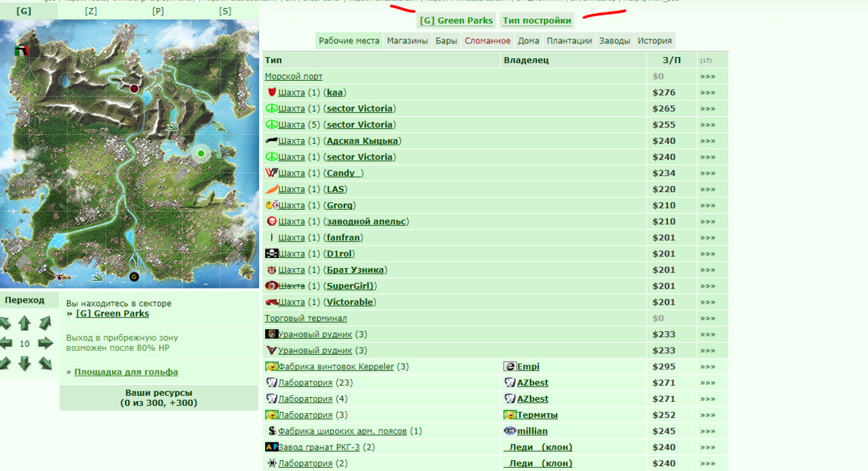Open the Рабочие места tab
Viewport: 868px width, 471px height.
(x=349, y=41)
